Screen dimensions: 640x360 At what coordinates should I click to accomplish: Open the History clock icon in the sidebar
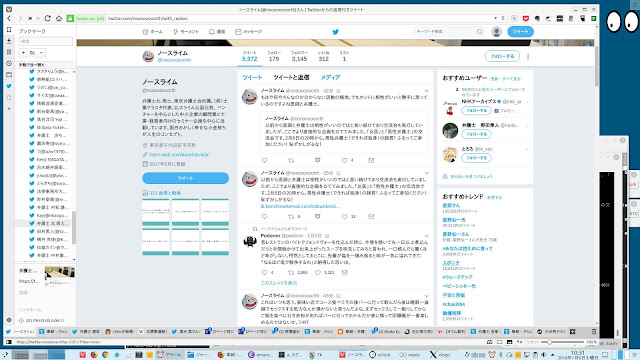(9, 63)
